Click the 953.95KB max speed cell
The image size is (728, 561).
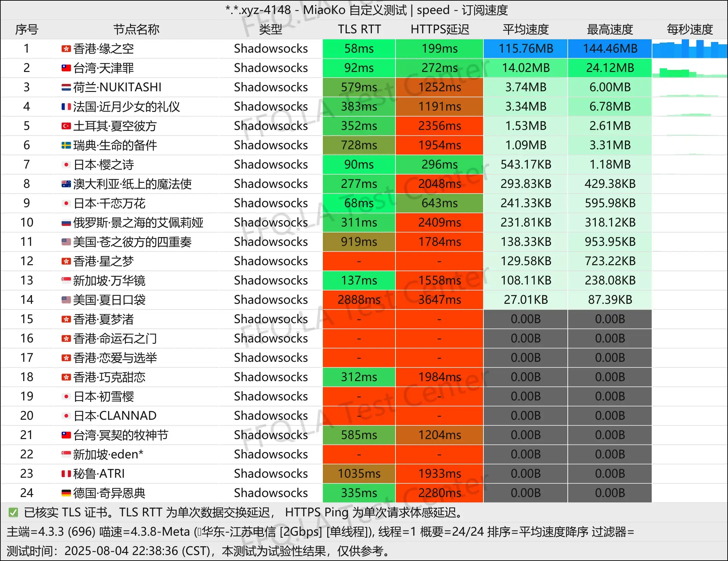click(x=610, y=242)
